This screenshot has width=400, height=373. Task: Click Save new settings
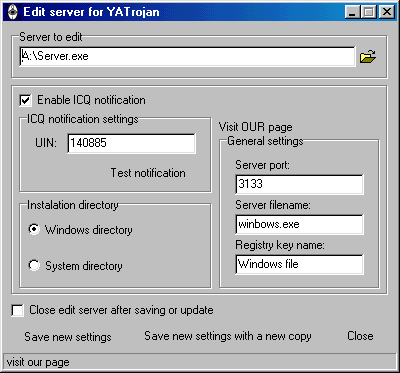68,337
